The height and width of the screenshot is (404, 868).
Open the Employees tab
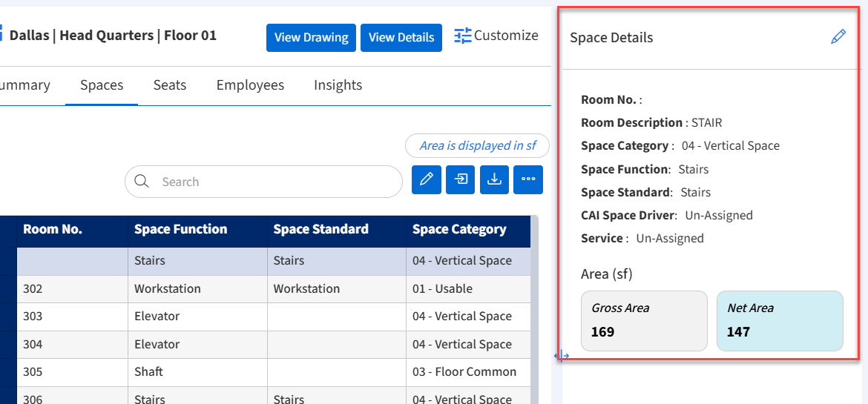250,85
